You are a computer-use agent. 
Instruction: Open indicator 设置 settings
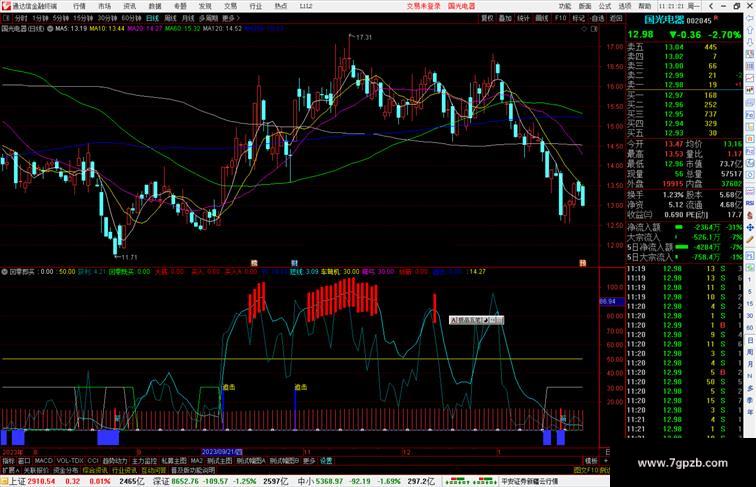pos(326,461)
